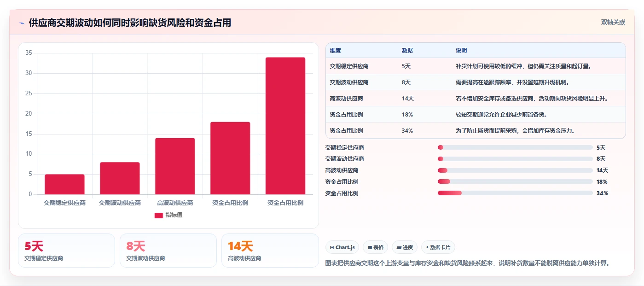Screen dimensions: 644x286
Task: Click the description starting 为了防止断货而提前采购
Action: [x=515, y=131]
